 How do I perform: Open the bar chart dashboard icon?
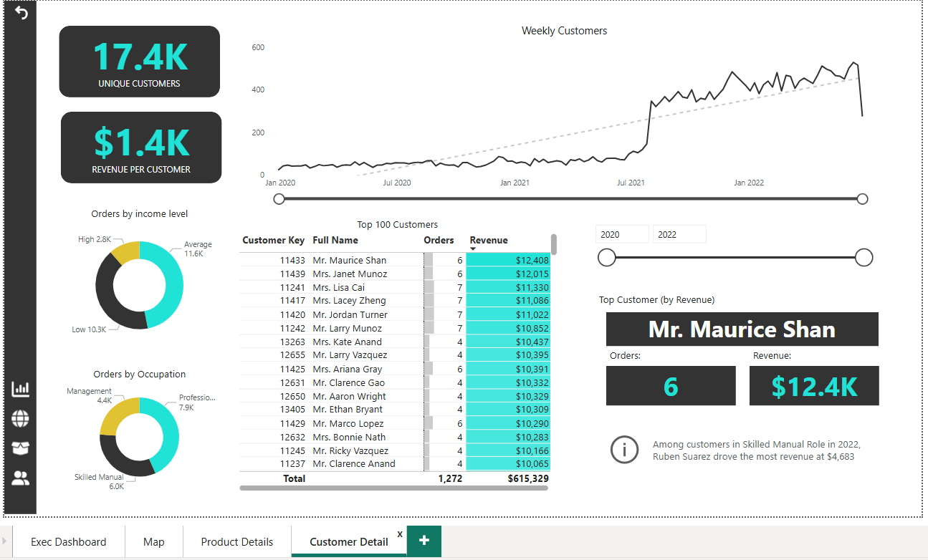(x=21, y=389)
